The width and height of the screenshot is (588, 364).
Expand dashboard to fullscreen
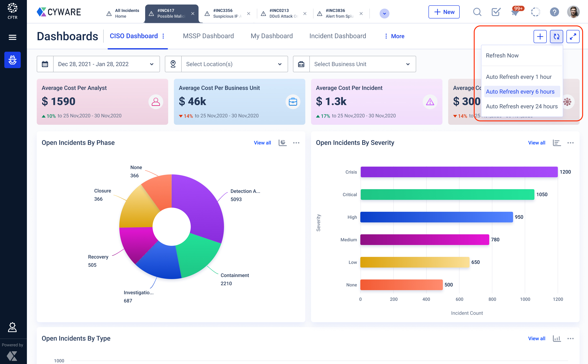coord(573,37)
